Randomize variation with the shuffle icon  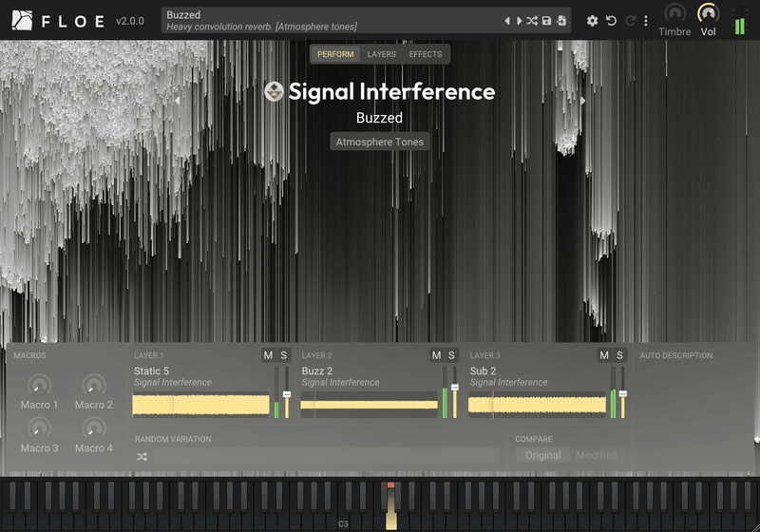[142, 456]
